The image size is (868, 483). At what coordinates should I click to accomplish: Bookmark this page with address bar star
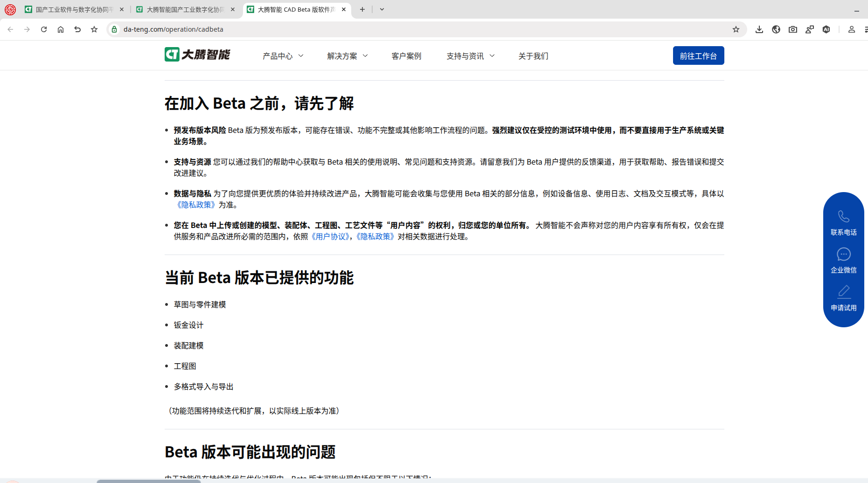(736, 29)
